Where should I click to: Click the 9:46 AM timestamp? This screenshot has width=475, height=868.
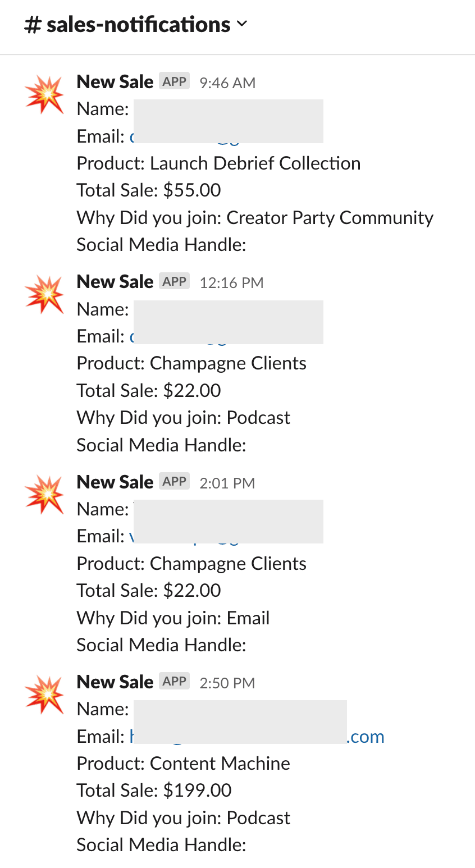point(227,83)
